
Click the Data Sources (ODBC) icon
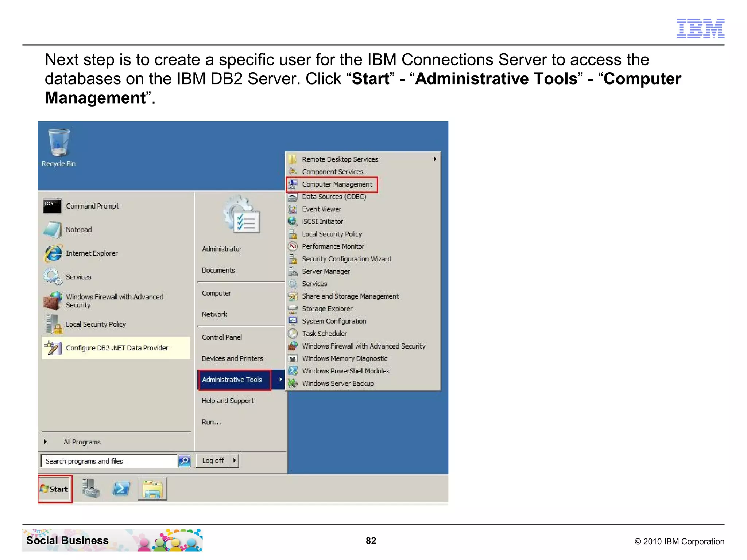[x=293, y=197]
